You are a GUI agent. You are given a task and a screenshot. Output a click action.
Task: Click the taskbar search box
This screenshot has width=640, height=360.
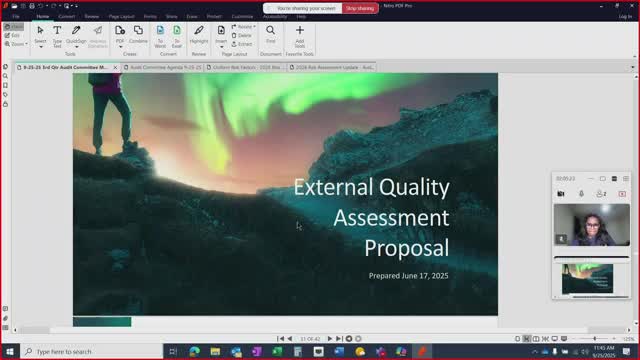coord(91,351)
